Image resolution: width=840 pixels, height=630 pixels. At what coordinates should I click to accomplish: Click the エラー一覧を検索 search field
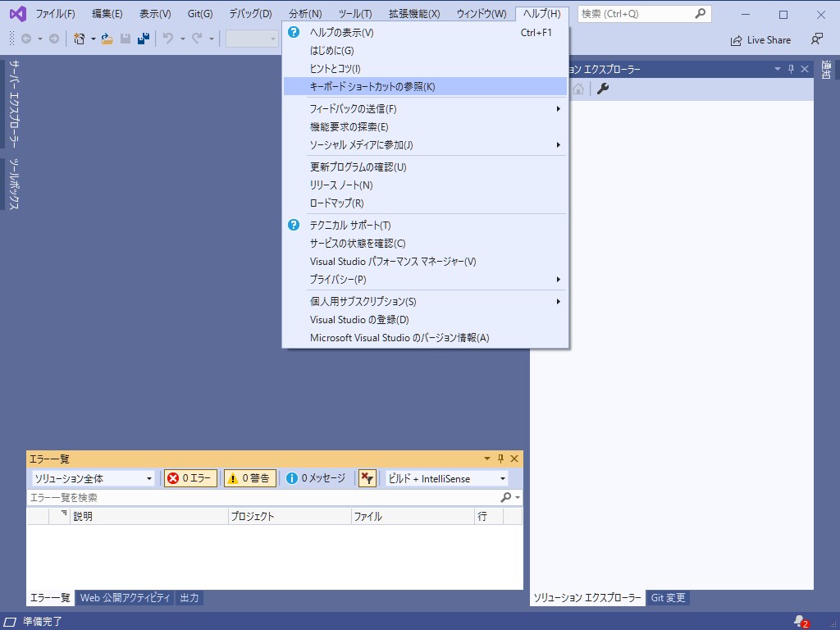pyautogui.click(x=262, y=498)
